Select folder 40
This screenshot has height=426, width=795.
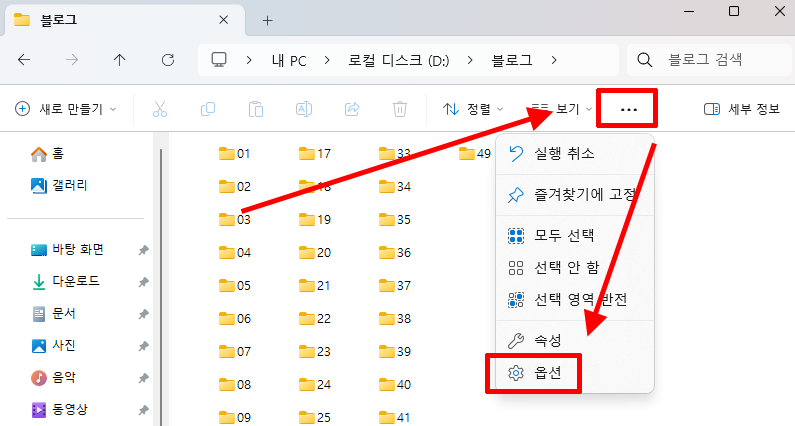click(x=395, y=384)
